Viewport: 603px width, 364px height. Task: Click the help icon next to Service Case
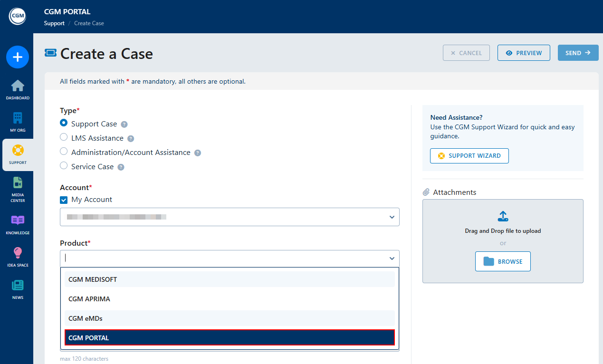(121, 167)
